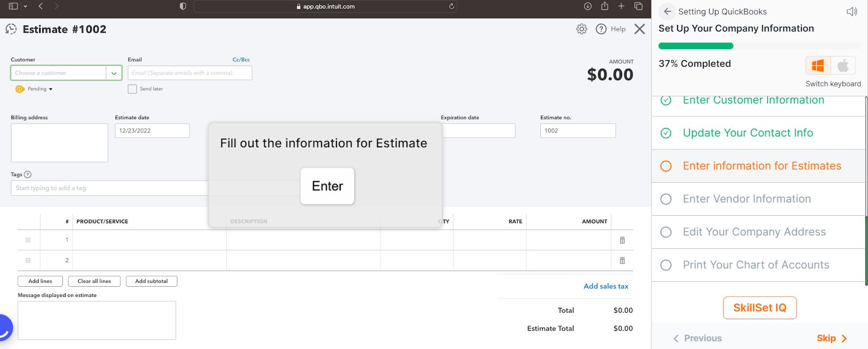
Task: Click the Clear all lines button
Action: (x=94, y=281)
